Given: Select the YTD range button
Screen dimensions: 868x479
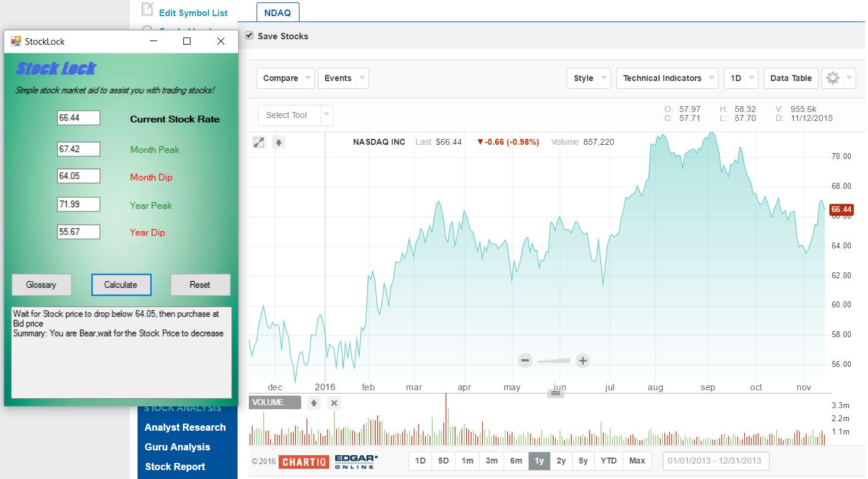Looking at the screenshot, I should pos(608,461).
